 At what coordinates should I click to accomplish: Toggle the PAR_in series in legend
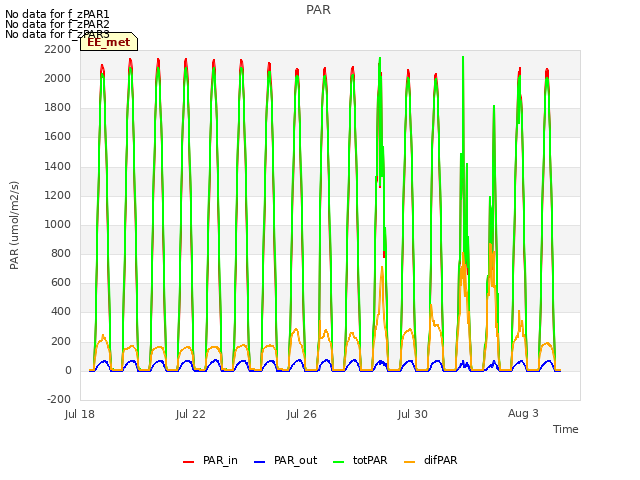210,460
